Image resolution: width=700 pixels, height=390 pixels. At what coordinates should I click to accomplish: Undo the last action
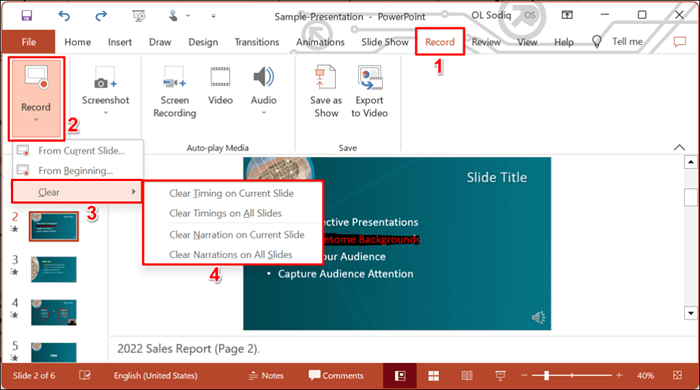64,16
